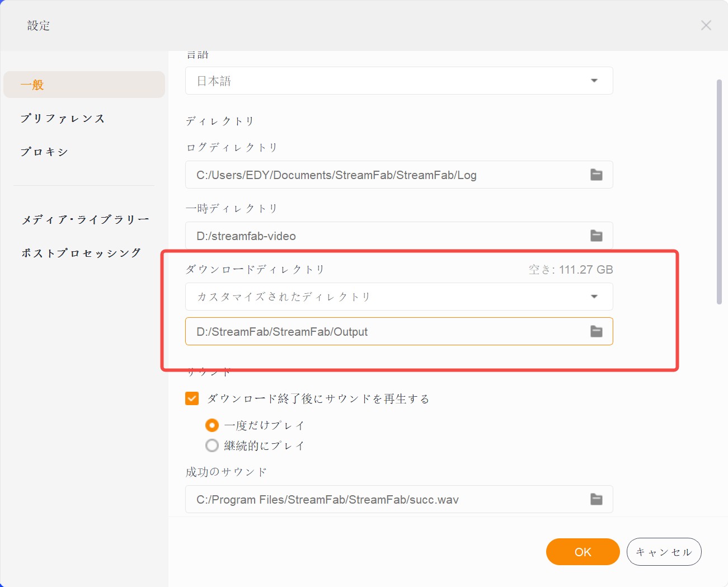
Task: Browse folder for temporary directory D:/streamfab-video
Action: point(597,236)
